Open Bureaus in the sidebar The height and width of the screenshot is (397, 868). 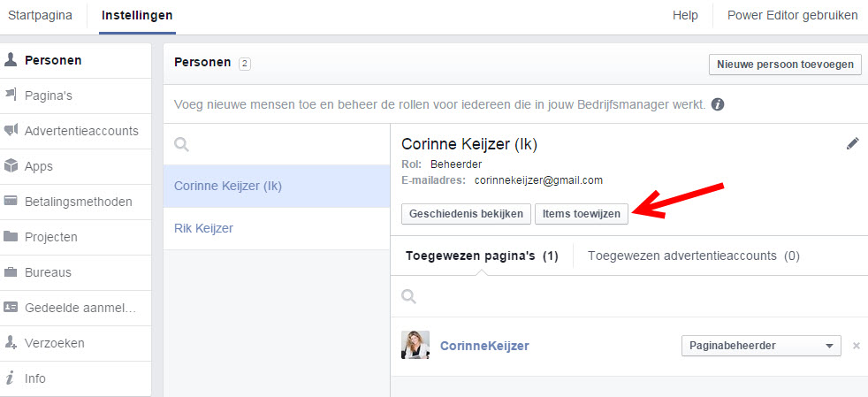(x=75, y=272)
